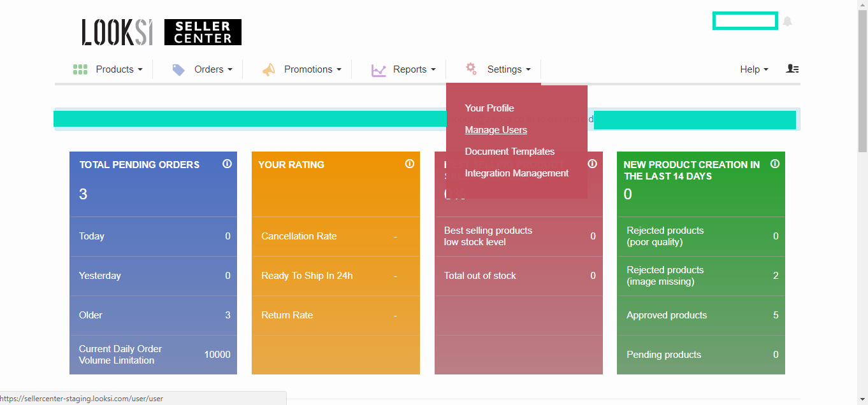
Task: Click info icon on New Product Creation card
Action: click(x=775, y=164)
